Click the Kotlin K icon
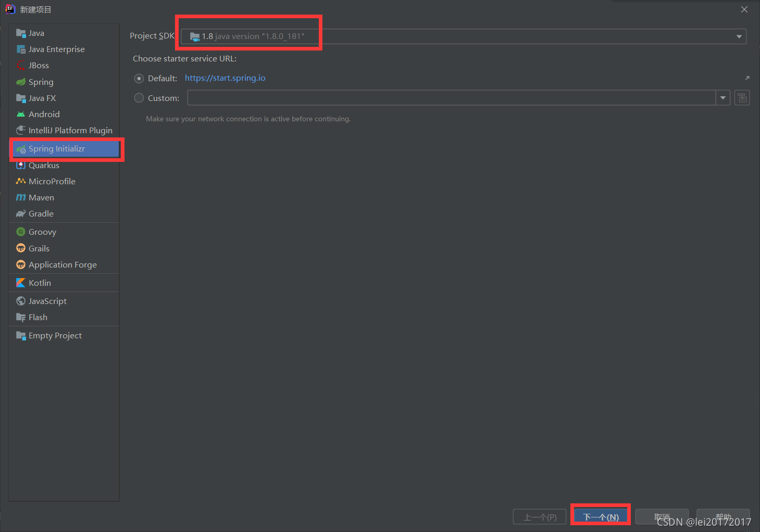The height and width of the screenshot is (532, 760). 21,283
